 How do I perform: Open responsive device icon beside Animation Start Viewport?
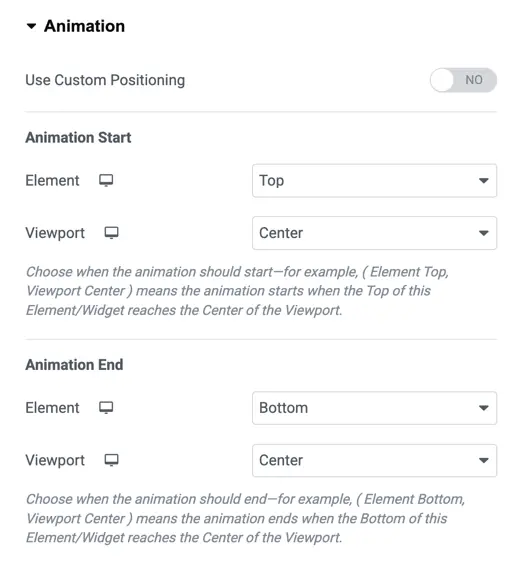(111, 233)
